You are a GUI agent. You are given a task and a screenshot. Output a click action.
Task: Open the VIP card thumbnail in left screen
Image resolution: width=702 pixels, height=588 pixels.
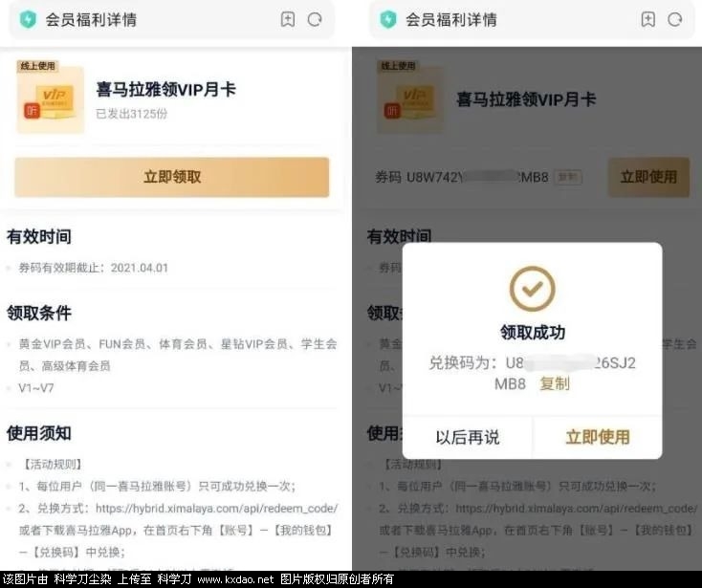pyautogui.click(x=50, y=99)
